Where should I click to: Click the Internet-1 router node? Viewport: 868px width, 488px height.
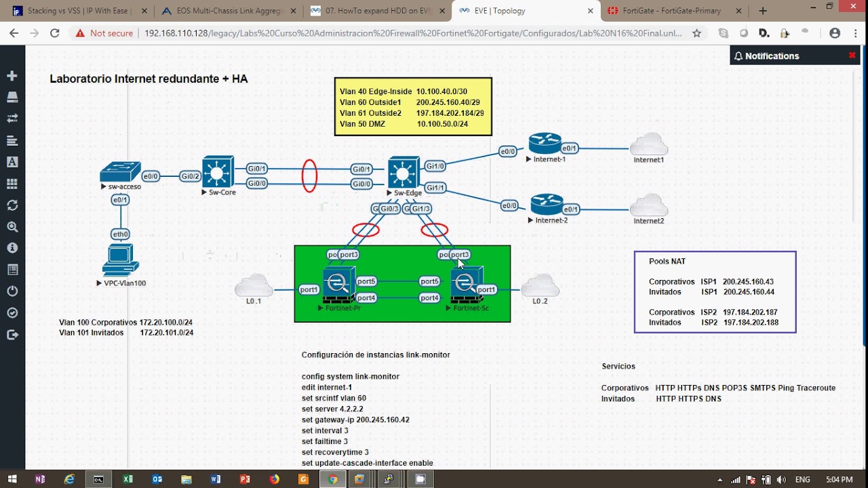click(545, 143)
